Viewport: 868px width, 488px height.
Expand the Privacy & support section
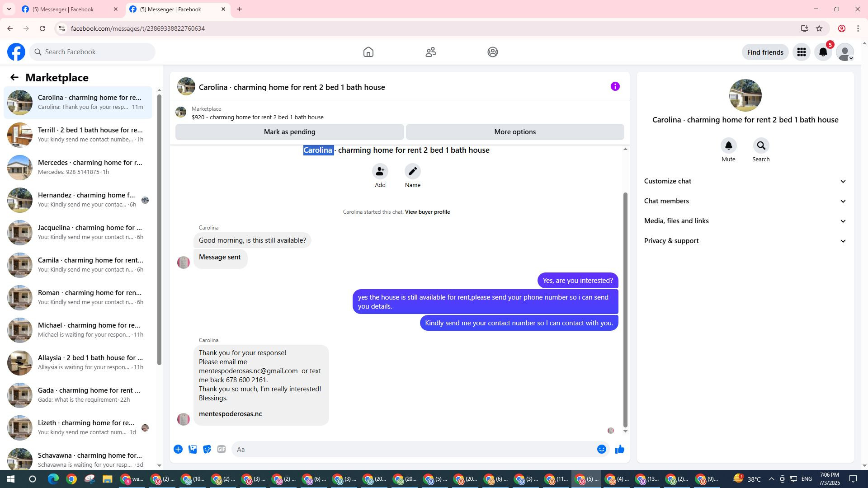click(x=745, y=241)
